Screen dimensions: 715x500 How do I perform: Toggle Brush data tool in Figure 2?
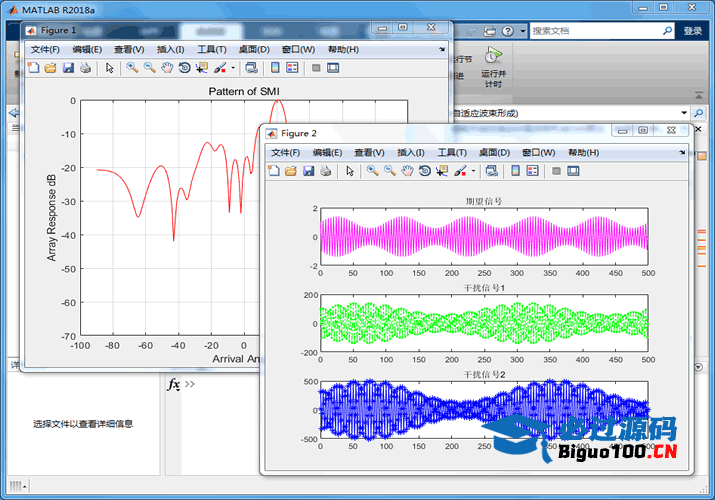(460, 171)
